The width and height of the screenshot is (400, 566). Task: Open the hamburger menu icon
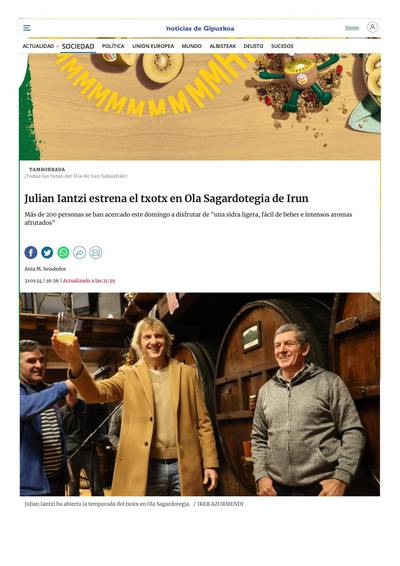tap(27, 28)
